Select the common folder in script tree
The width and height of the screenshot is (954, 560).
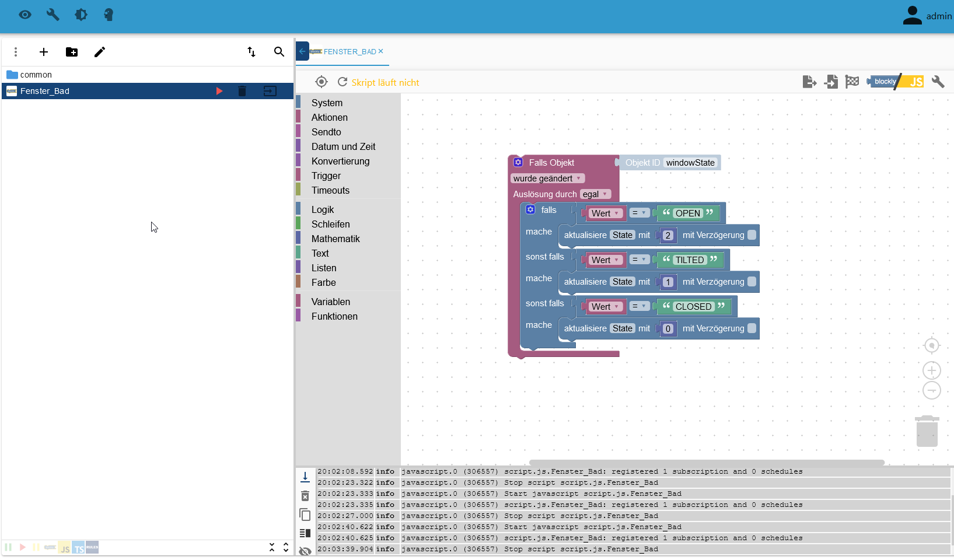[x=36, y=75]
